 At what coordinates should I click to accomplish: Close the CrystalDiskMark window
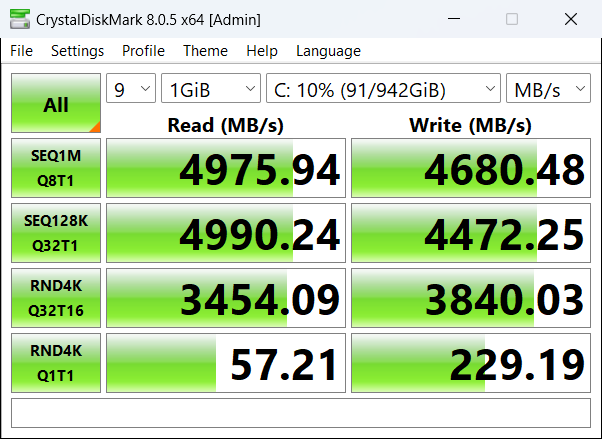[571, 19]
